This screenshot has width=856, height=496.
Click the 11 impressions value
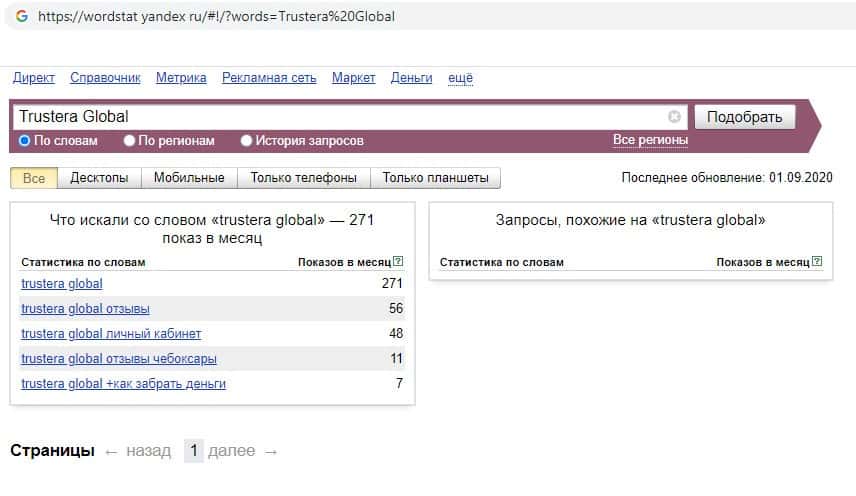396,359
